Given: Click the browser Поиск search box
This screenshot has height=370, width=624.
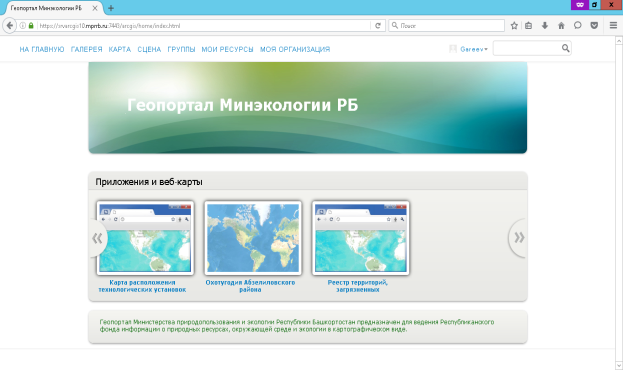Looking at the screenshot, I should 447,25.
